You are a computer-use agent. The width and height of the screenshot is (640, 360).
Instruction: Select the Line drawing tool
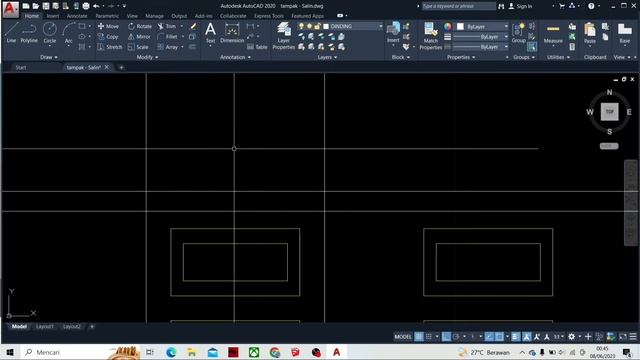tap(11, 33)
